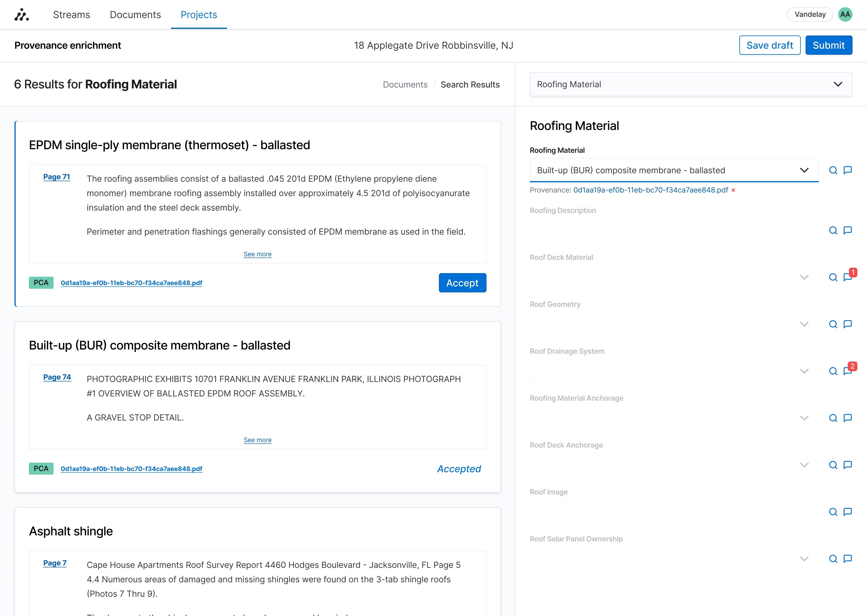
Task: Switch to the Streams tab
Action: coord(71,14)
